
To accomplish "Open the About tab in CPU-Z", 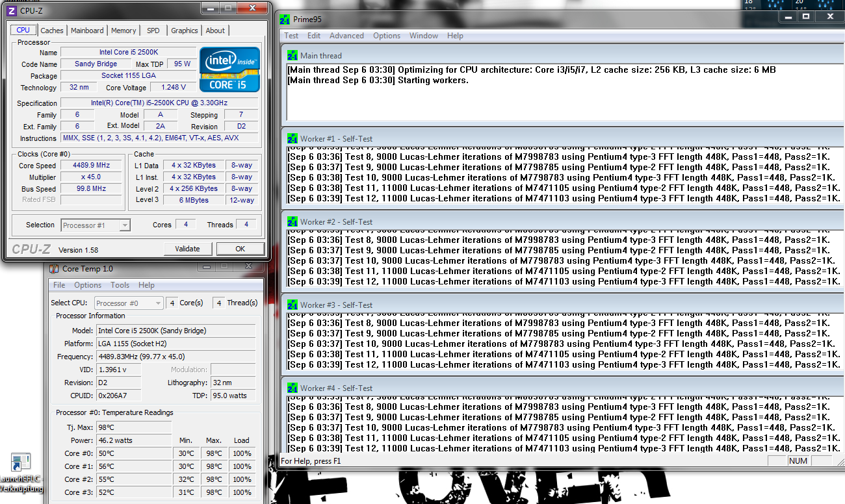I will 215,31.
